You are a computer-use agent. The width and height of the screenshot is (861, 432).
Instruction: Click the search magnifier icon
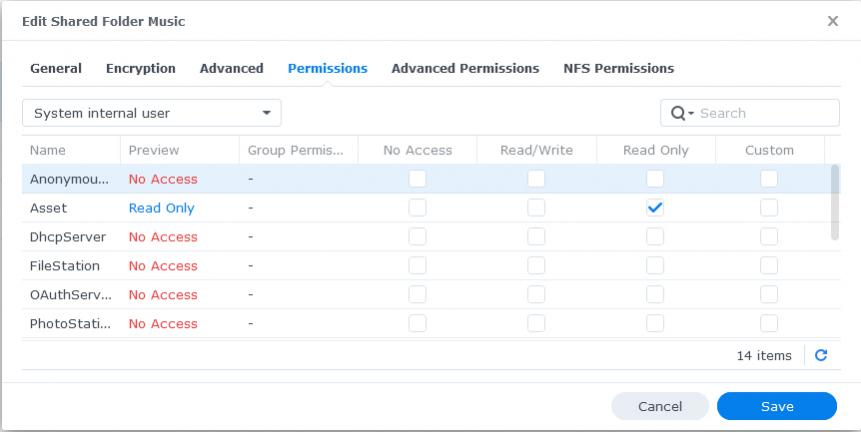[678, 113]
